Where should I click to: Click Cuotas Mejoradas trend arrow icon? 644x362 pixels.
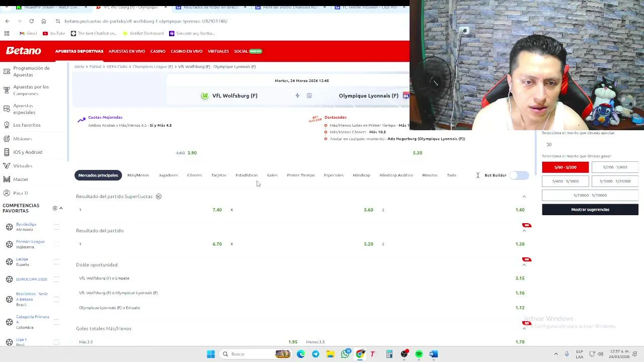point(82,120)
